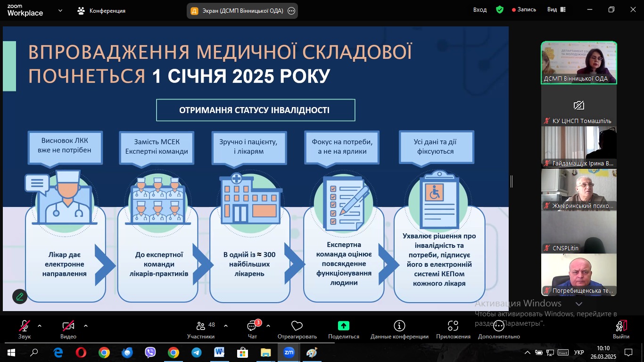644x362 pixels.
Task: Open the Приложения apps icon
Action: (x=453, y=326)
